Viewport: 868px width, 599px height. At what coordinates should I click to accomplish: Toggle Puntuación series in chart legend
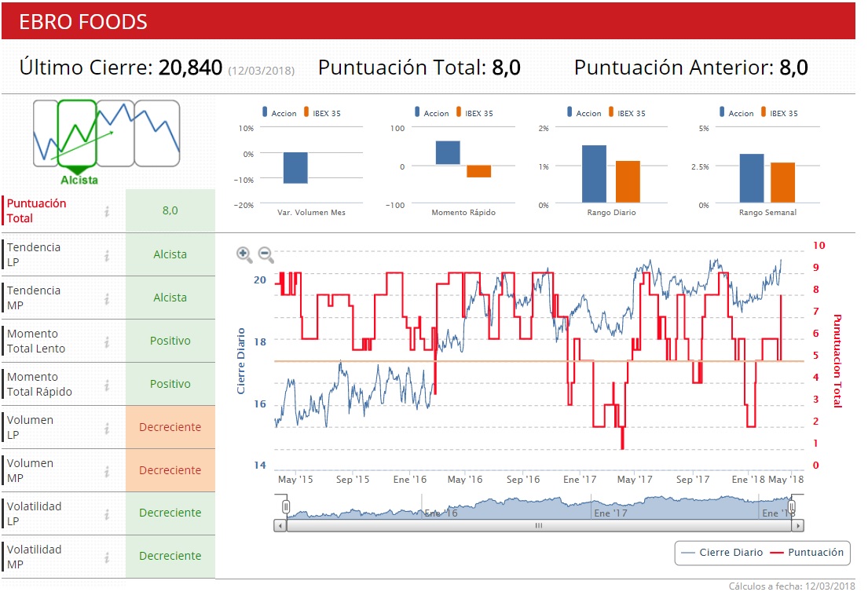click(807, 552)
